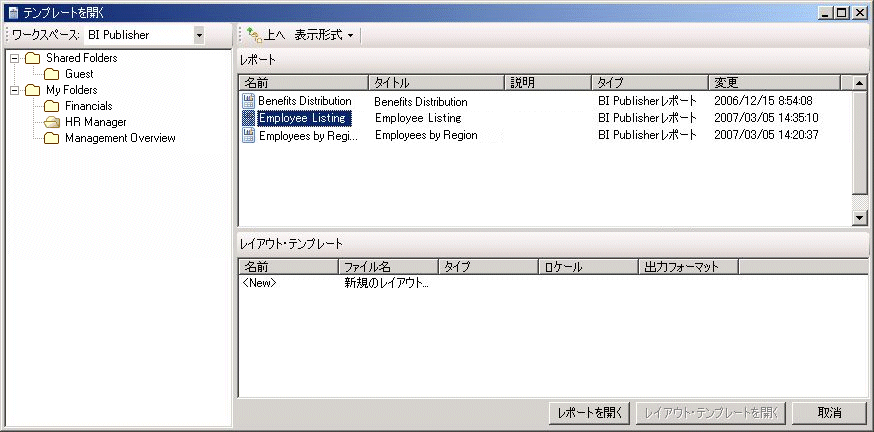Image resolution: width=874 pixels, height=432 pixels.
Task: Collapse the My Folders tree node
Action: 14,90
